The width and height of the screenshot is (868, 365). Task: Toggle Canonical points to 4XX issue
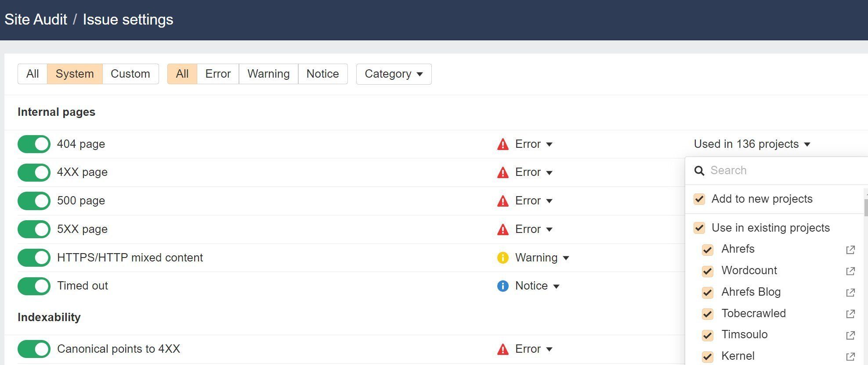pos(34,349)
